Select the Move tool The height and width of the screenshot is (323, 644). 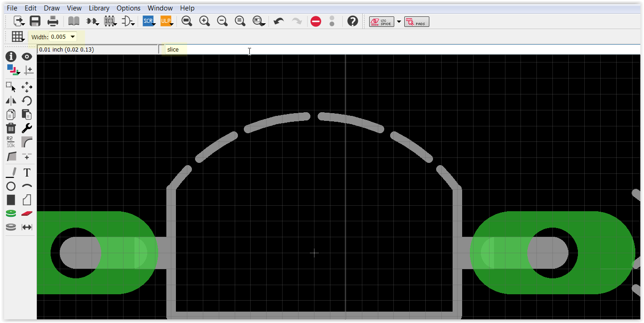pos(26,87)
